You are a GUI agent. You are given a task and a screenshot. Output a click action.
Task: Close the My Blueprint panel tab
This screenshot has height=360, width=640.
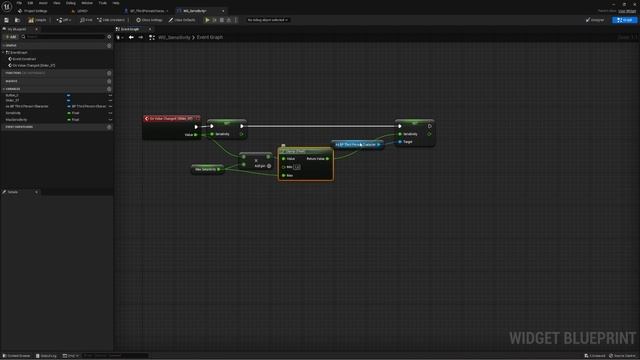[36, 29]
